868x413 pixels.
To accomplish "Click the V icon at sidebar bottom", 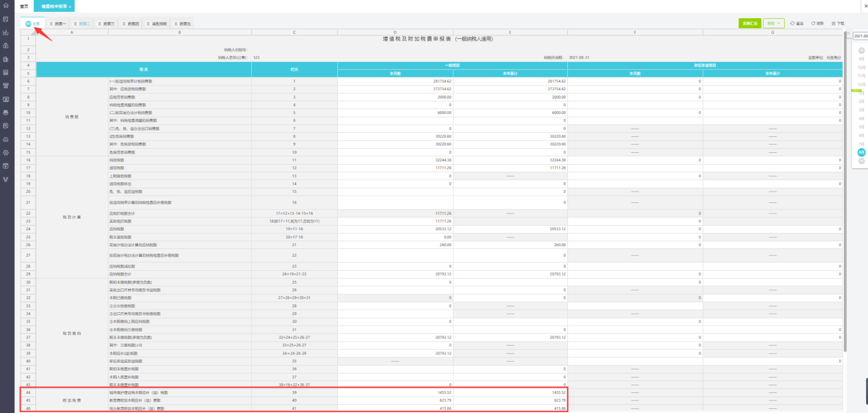I will 6,179.
